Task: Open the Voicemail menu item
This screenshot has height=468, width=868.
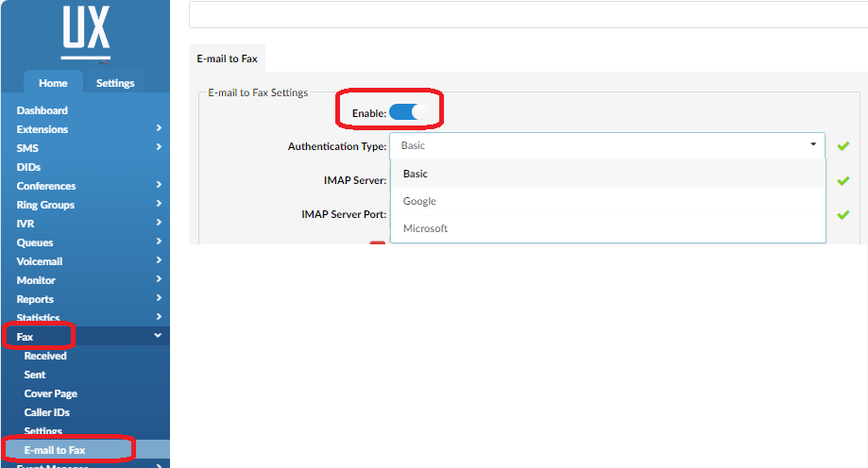Action: point(40,261)
